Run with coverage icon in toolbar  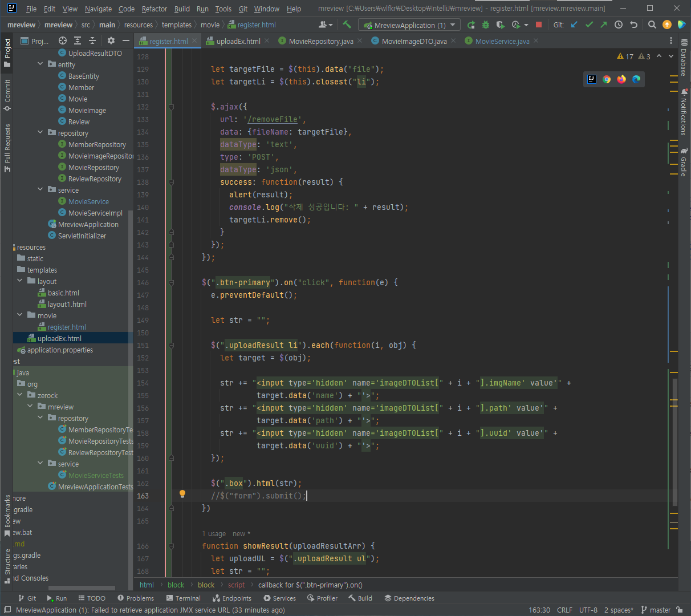click(501, 25)
